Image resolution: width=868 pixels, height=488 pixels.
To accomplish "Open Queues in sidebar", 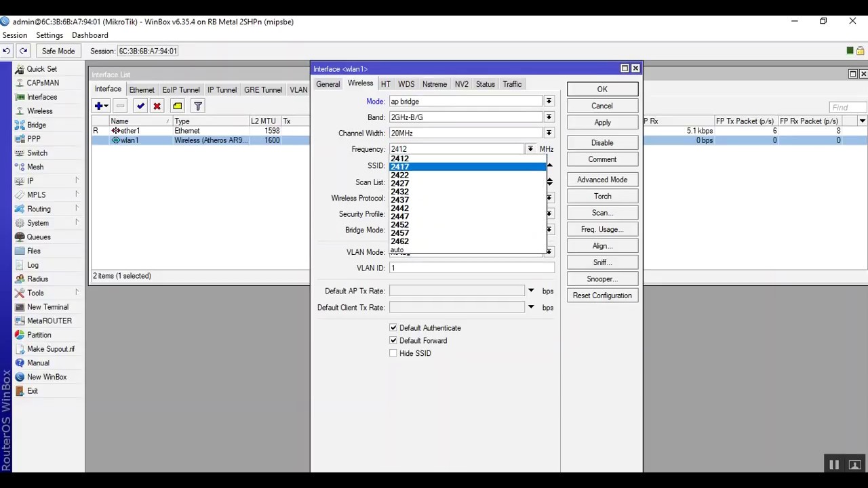I will 39,237.
